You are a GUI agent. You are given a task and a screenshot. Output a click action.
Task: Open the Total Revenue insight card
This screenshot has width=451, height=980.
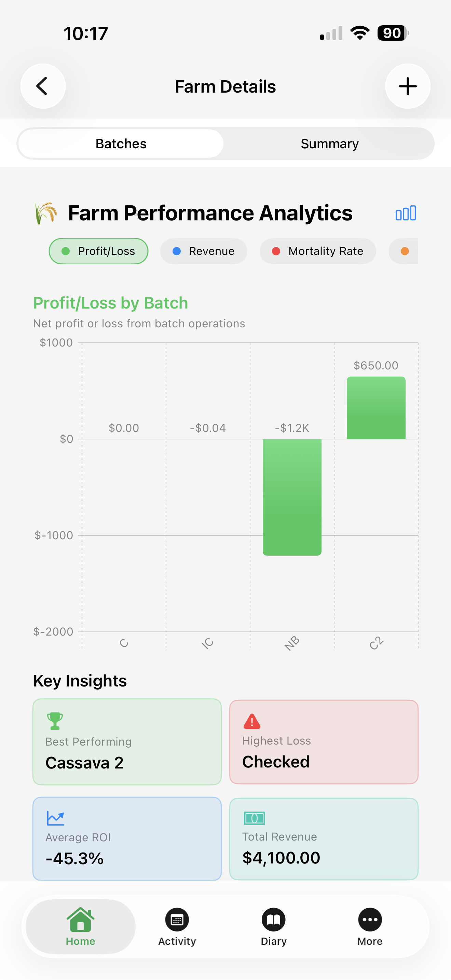click(324, 839)
